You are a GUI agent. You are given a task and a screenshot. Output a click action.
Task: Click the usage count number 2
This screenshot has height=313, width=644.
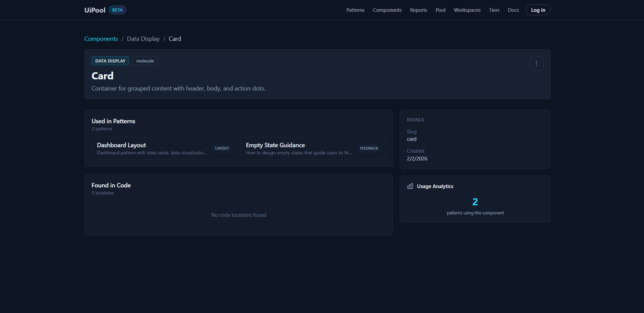coord(475,202)
